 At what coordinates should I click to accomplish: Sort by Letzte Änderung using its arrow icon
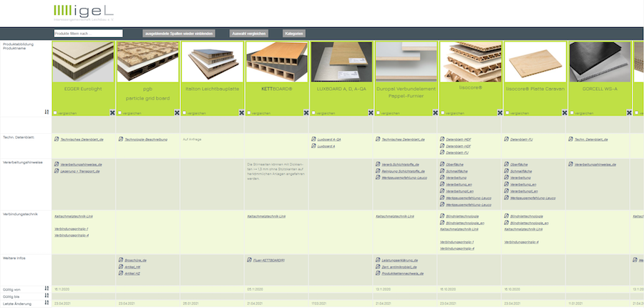[x=47, y=302]
